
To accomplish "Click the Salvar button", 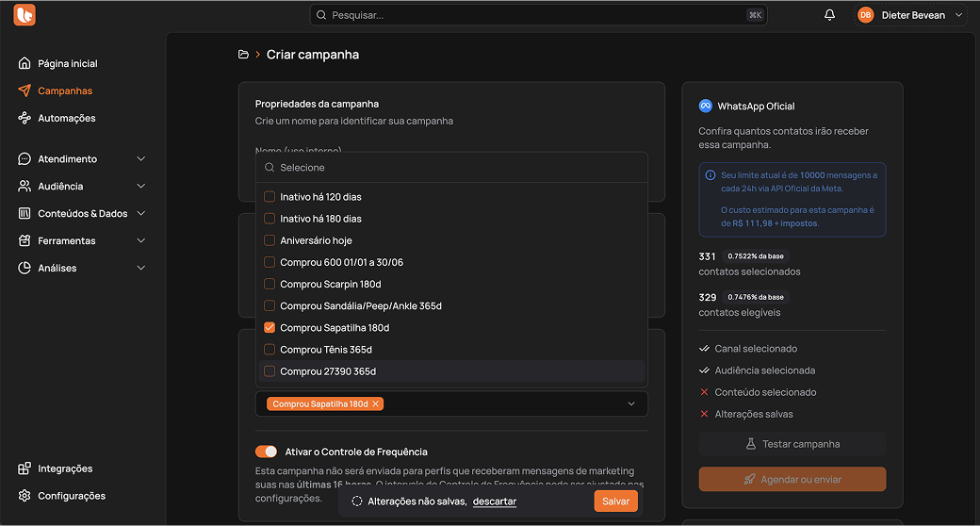I will tap(615, 501).
